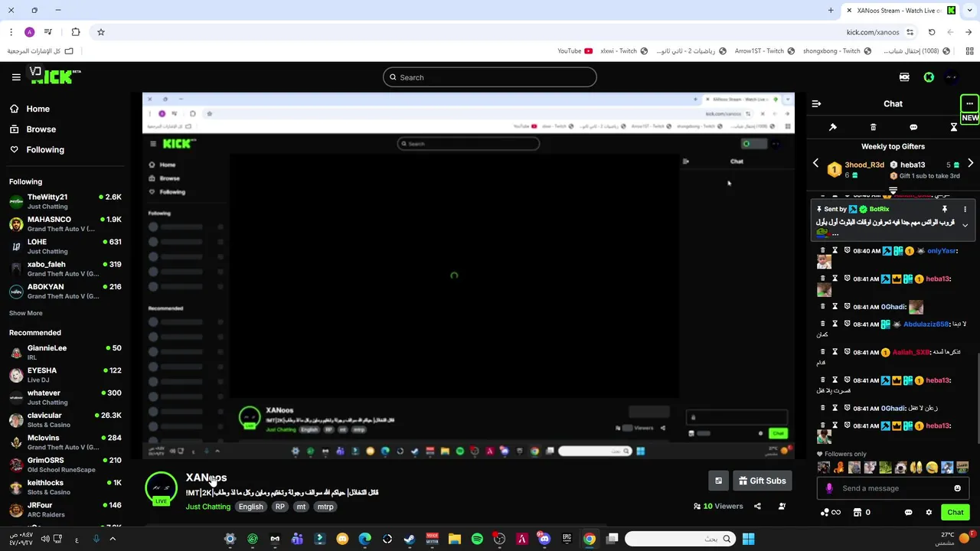This screenshot has height=551, width=980.
Task: Open browser extensions puzzle icon
Action: tap(76, 32)
